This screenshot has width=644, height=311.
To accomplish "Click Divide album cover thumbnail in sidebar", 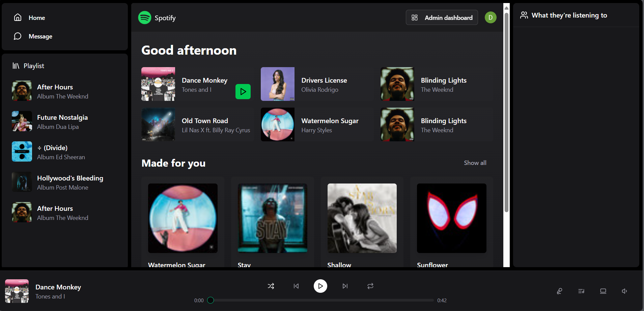I will (x=22, y=151).
